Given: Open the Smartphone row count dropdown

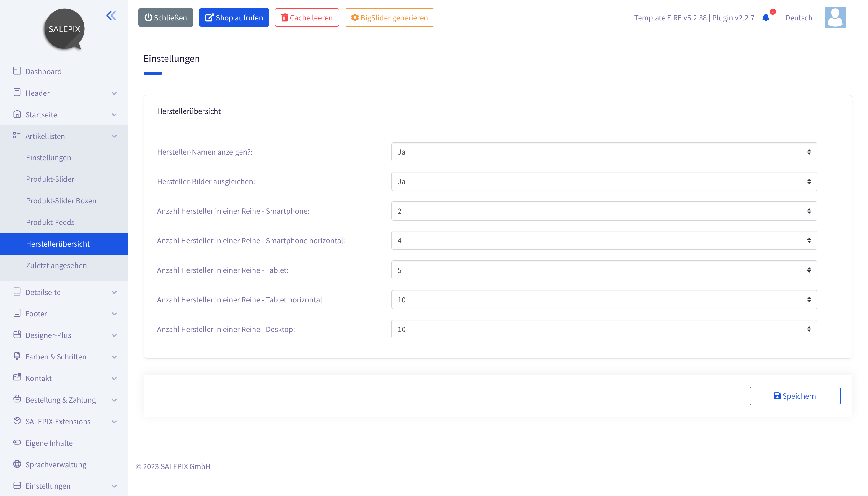Looking at the screenshot, I should [604, 211].
